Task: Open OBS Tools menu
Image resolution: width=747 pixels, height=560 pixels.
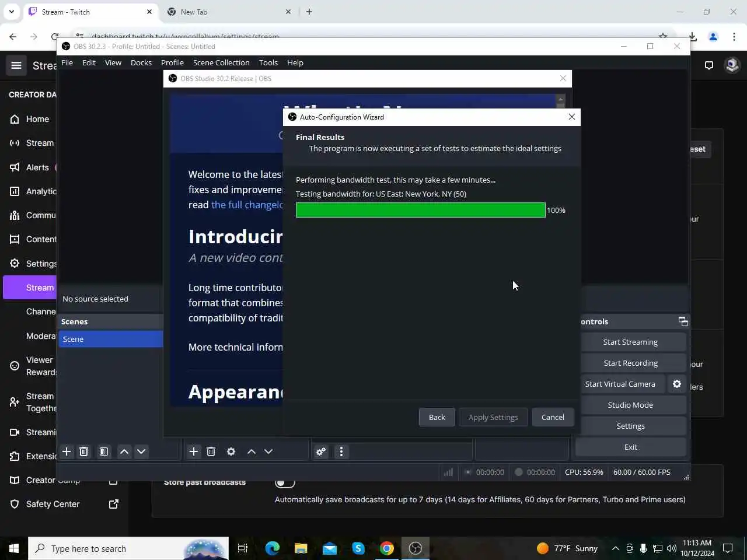Action: (268, 62)
